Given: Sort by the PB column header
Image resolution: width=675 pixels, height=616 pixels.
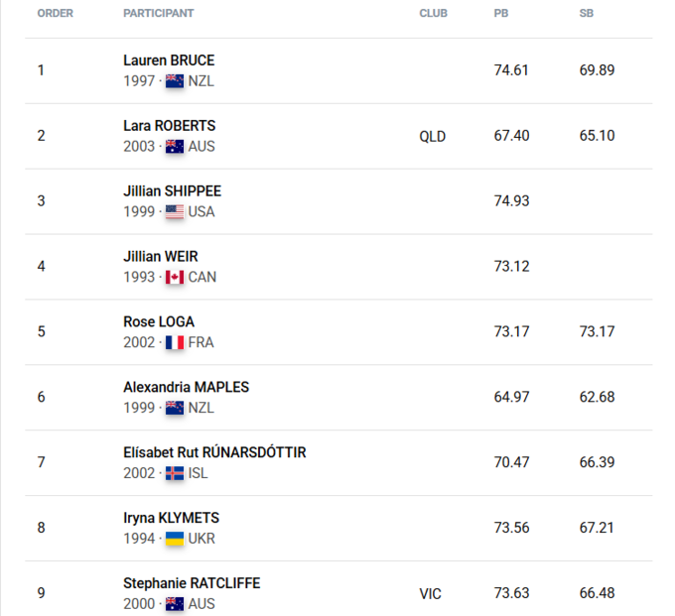Looking at the screenshot, I should coord(501,14).
